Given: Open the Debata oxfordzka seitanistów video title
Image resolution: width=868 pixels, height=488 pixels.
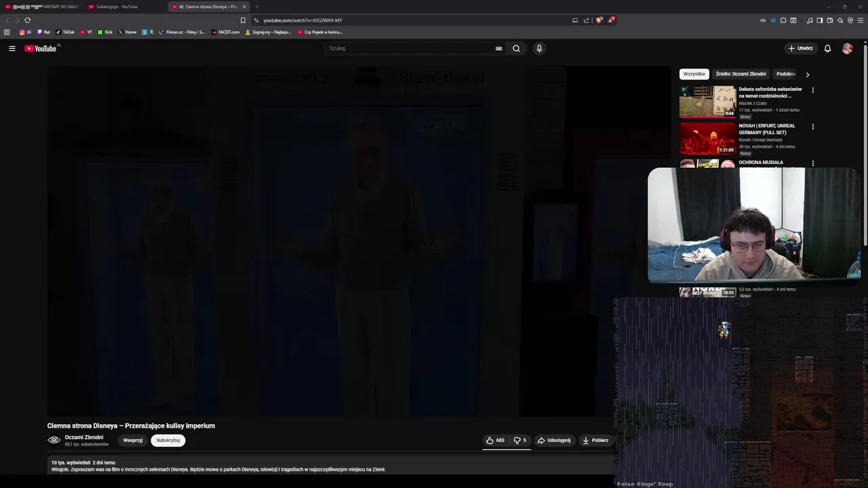Looking at the screenshot, I should tap(770, 92).
